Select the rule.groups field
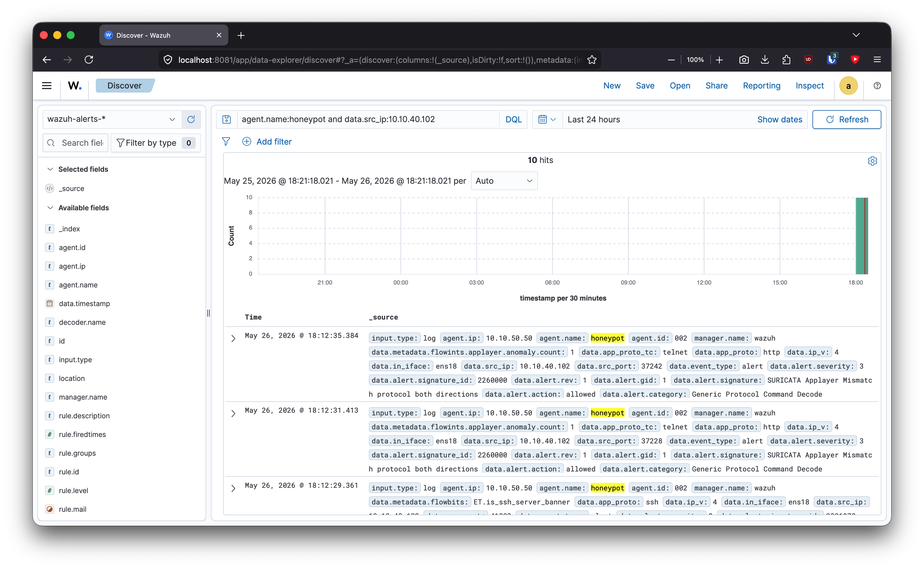Viewport: 924px width, 569px height. pos(77,453)
